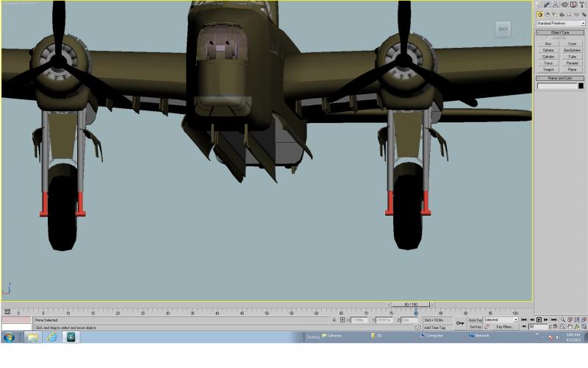Screen dimensions: 588x368
Task: Collapse the Name and Color rollout
Action: [560, 78]
